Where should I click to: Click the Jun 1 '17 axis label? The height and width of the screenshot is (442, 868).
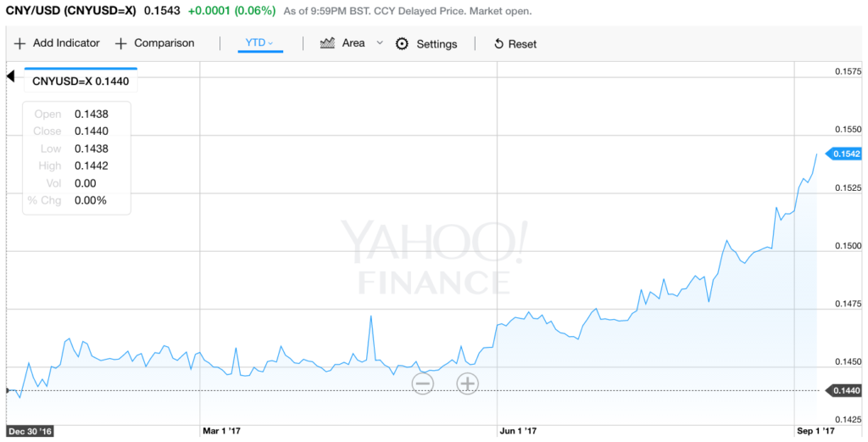[x=518, y=431]
